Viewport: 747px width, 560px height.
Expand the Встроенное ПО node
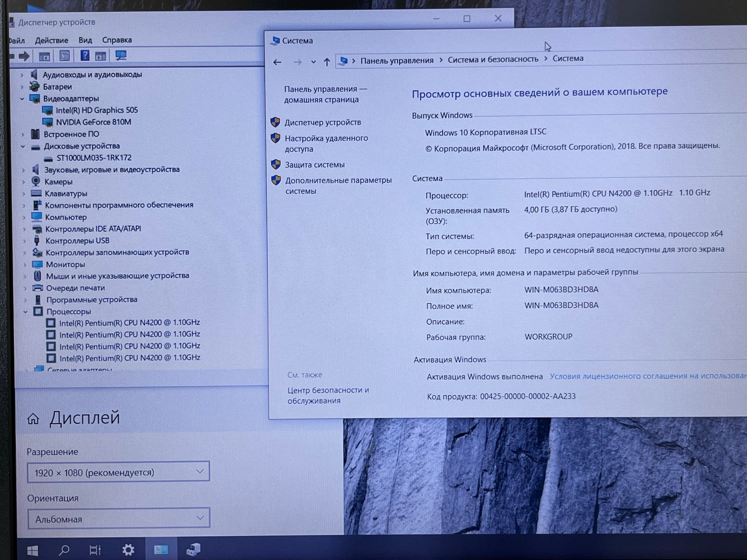[23, 134]
